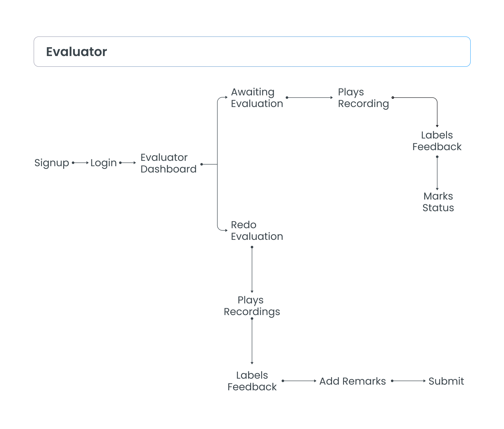Image resolution: width=504 pixels, height=429 pixels.
Task: Select arrow between Labels Feedback and Marks Status
Action: click(437, 173)
